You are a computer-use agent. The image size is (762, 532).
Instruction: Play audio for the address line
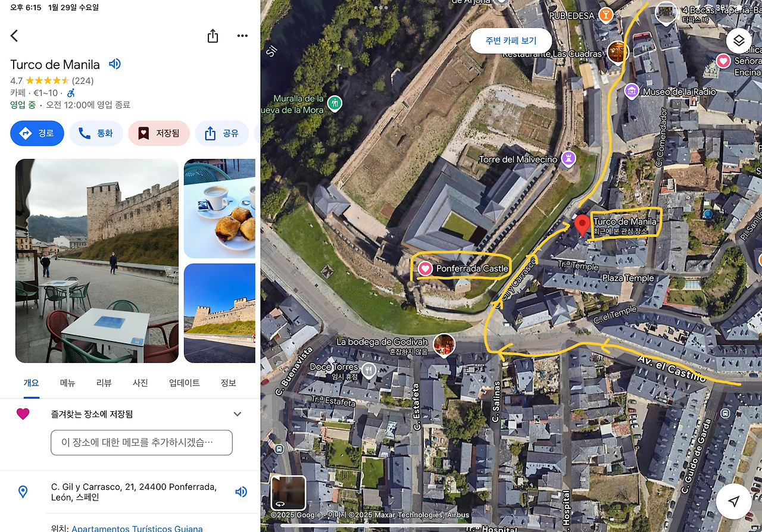point(241,492)
